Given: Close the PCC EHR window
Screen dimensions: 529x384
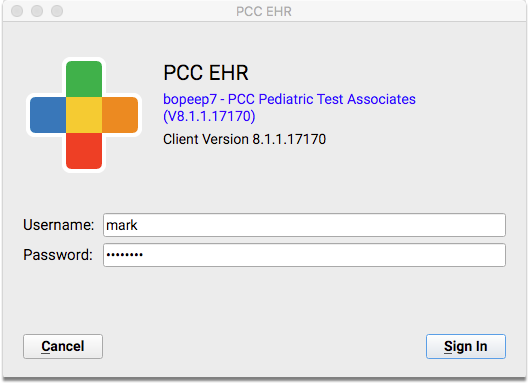Looking at the screenshot, I should (x=17, y=11).
